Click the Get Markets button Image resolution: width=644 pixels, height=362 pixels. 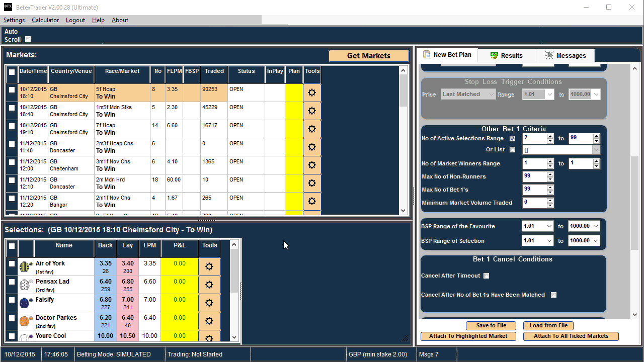tap(368, 56)
